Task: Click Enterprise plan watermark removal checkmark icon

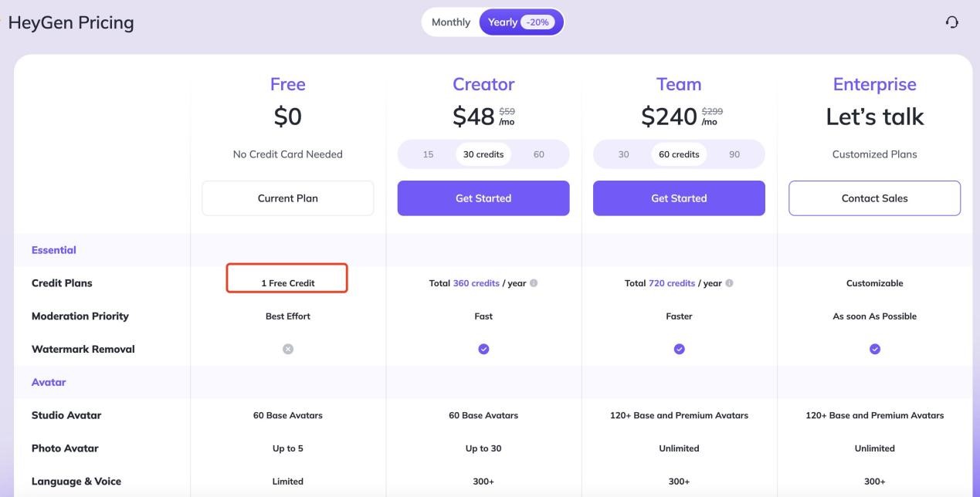Action: click(x=875, y=349)
